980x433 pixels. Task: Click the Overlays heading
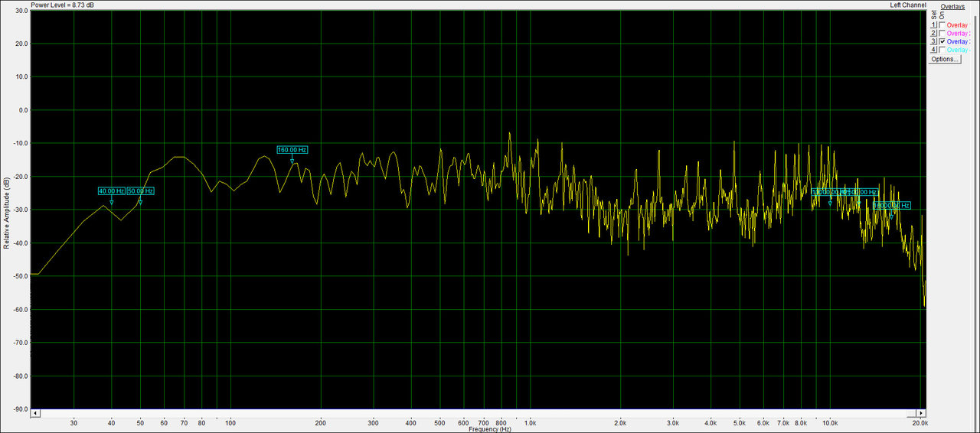(952, 6)
